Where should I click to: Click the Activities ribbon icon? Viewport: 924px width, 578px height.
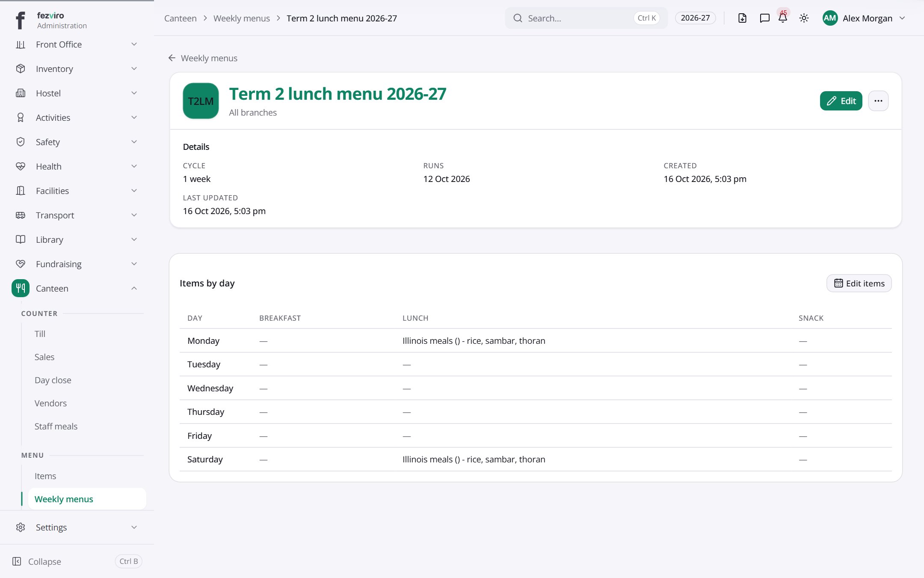tap(21, 118)
